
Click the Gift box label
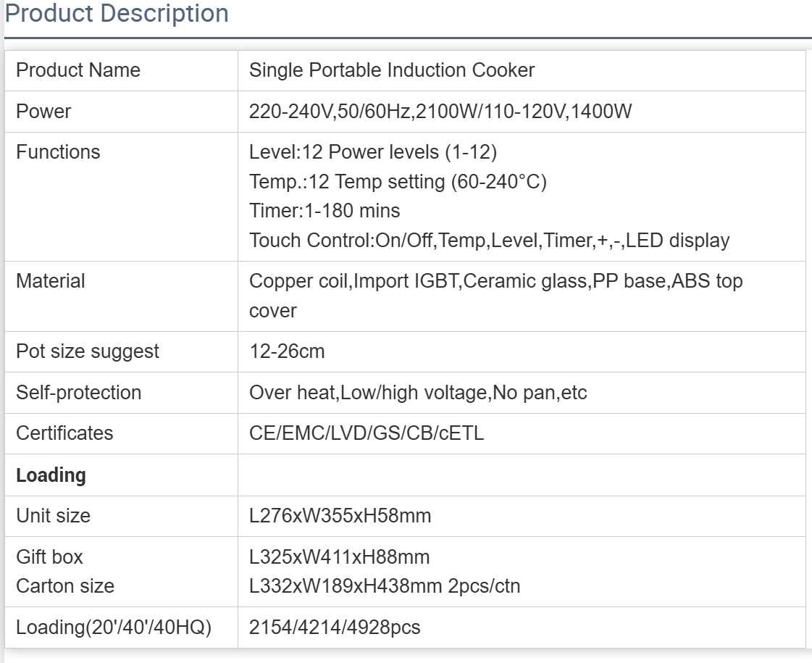point(49,557)
